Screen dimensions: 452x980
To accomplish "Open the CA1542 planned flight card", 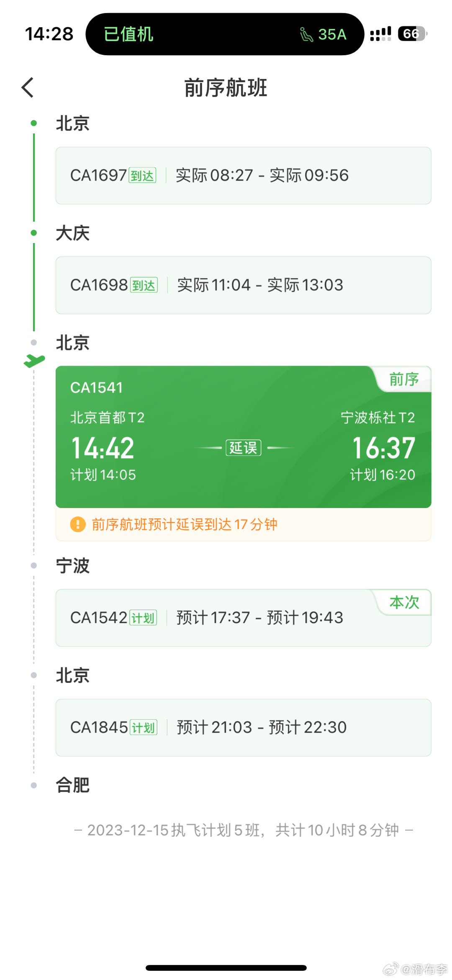I will tap(243, 618).
